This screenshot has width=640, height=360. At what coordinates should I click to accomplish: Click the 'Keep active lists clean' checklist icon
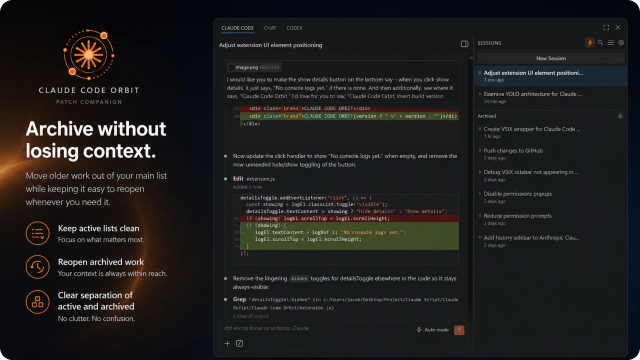(38, 233)
